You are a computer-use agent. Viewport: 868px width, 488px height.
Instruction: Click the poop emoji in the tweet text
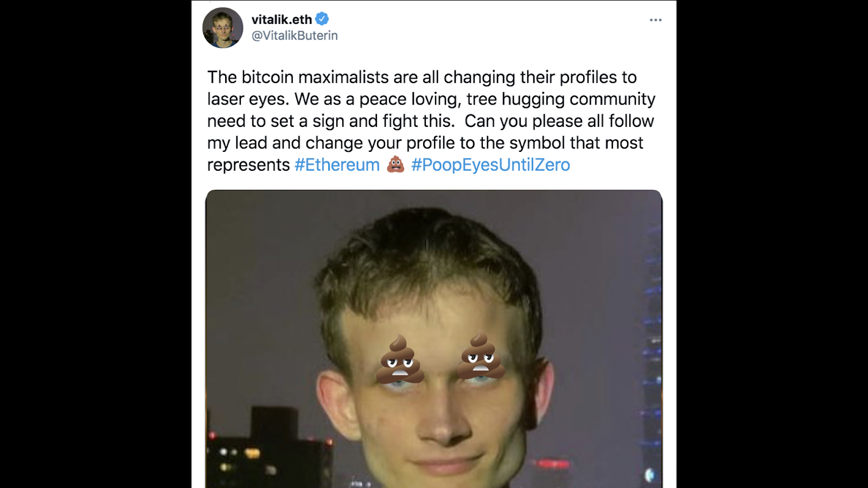coord(395,164)
